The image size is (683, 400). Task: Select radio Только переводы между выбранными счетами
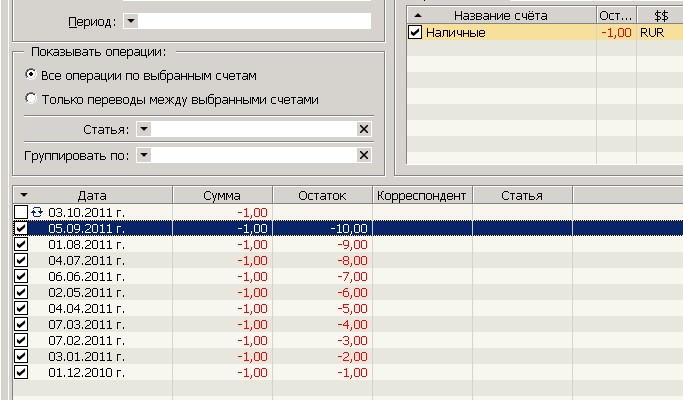click(x=31, y=99)
